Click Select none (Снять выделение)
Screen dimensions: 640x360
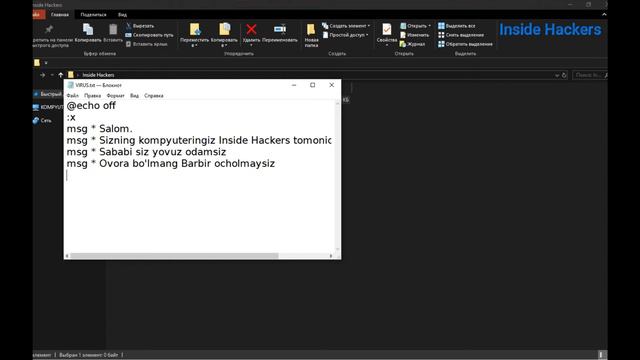(x=461, y=35)
